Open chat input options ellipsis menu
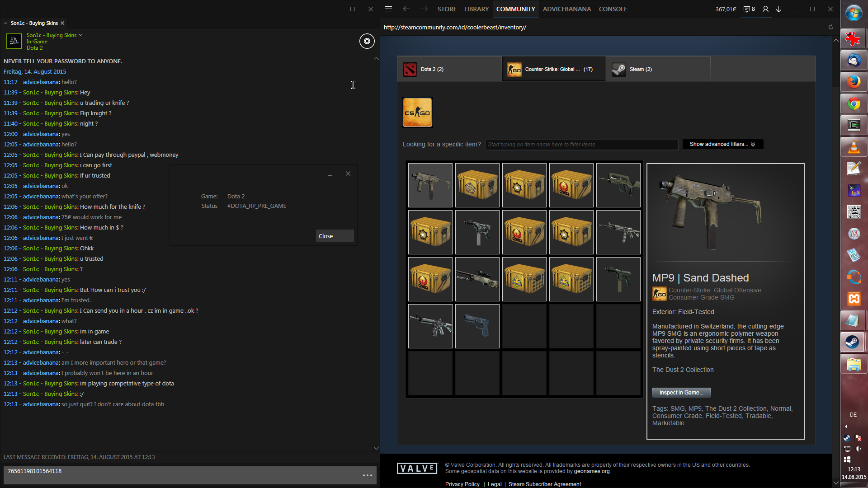This screenshot has height=488, width=868. click(367, 475)
